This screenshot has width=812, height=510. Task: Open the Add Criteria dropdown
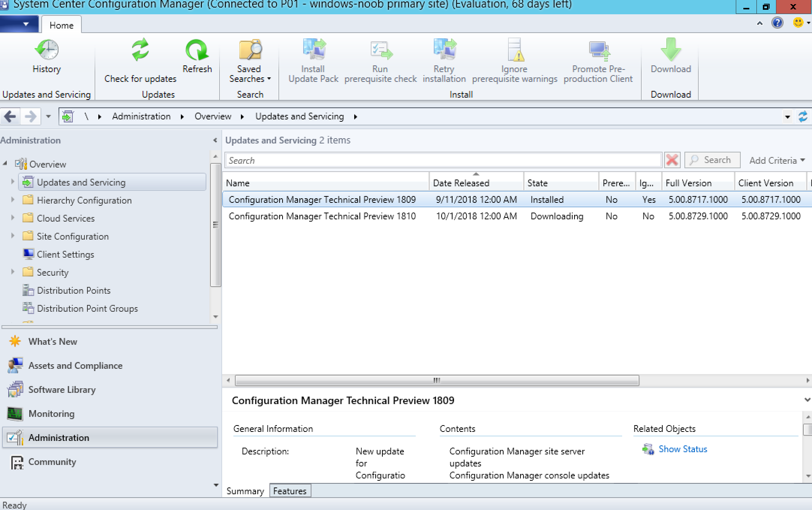777,160
